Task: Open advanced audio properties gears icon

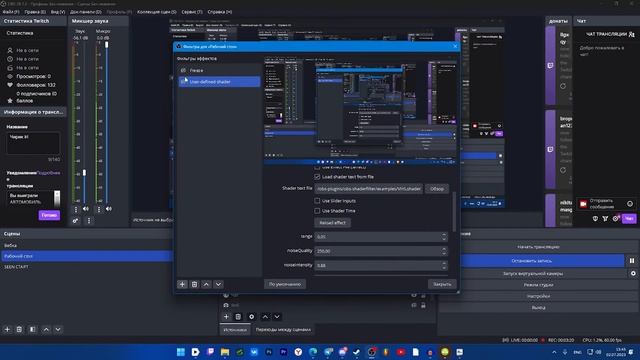Action: tap(76, 221)
